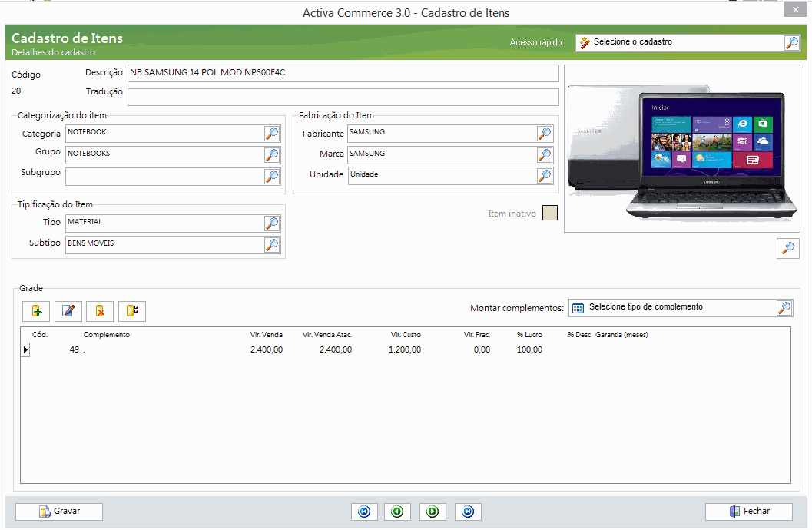Advance to the next record
This screenshot has width=812, height=530.
[433, 512]
